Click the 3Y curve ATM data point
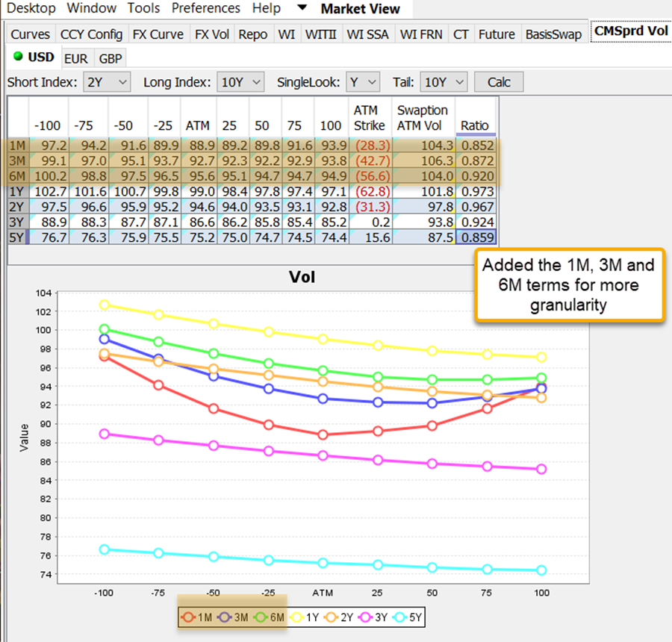The height and width of the screenshot is (642, 672). (x=323, y=455)
